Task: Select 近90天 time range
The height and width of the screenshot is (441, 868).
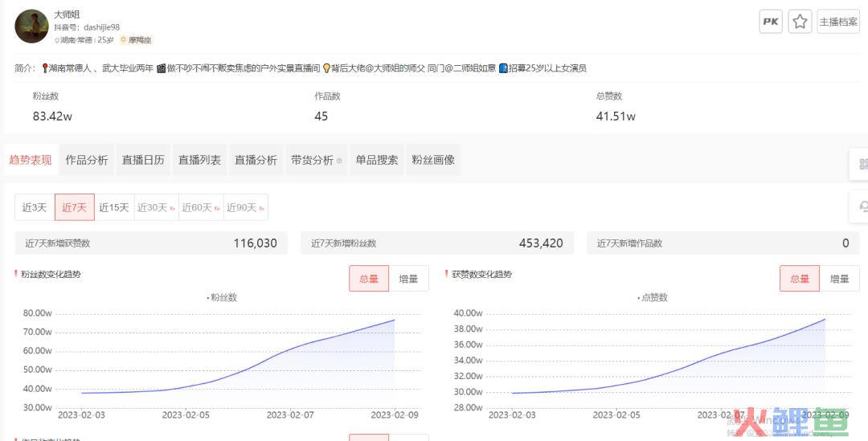Action: pos(246,207)
